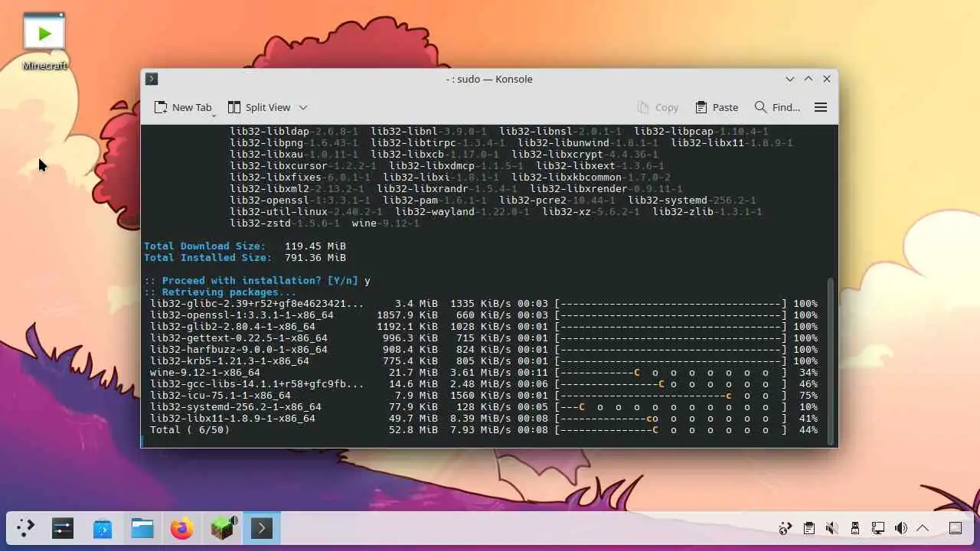Click the Minecraft block icon in taskbar
980x551 pixels.
point(222,528)
